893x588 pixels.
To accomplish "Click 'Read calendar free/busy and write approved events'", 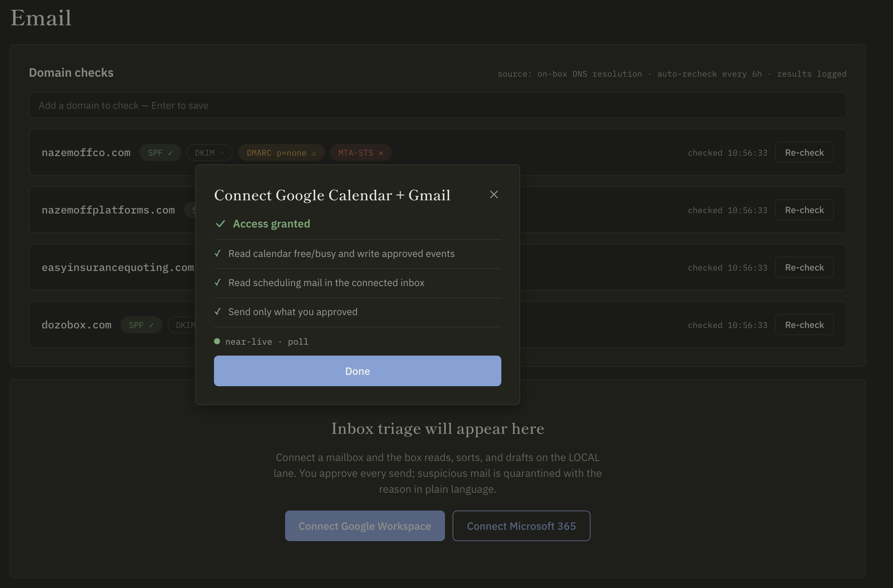I will click(341, 254).
